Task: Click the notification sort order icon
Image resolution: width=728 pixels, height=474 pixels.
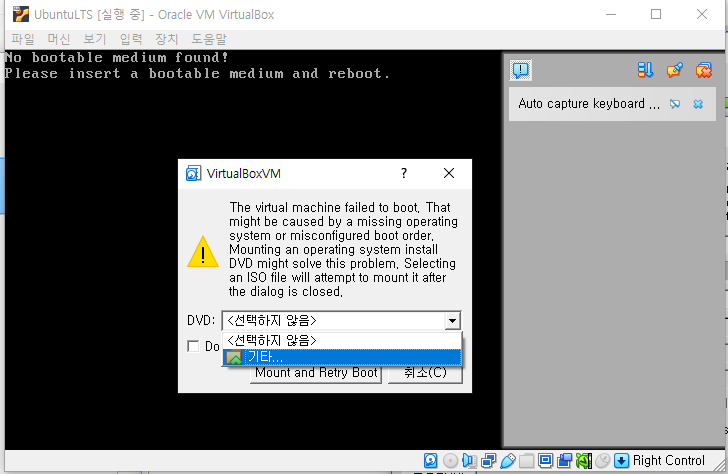Action: coord(645,70)
